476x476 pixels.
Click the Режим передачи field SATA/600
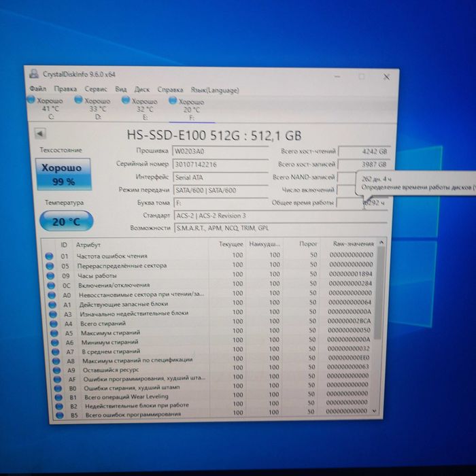[x=221, y=190]
